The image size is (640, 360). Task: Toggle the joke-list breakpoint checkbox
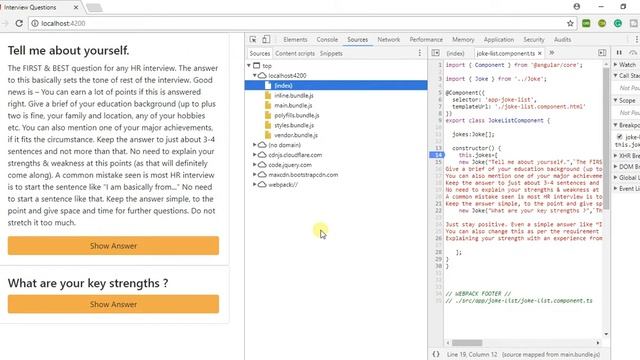coord(620,137)
